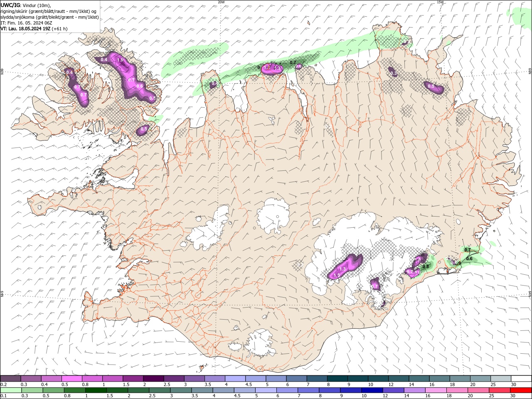Image resolution: width=532 pixels, height=399 pixels.
Task: Click the upper-row swatch between 12 and 14
Action: pyautogui.click(x=398, y=379)
